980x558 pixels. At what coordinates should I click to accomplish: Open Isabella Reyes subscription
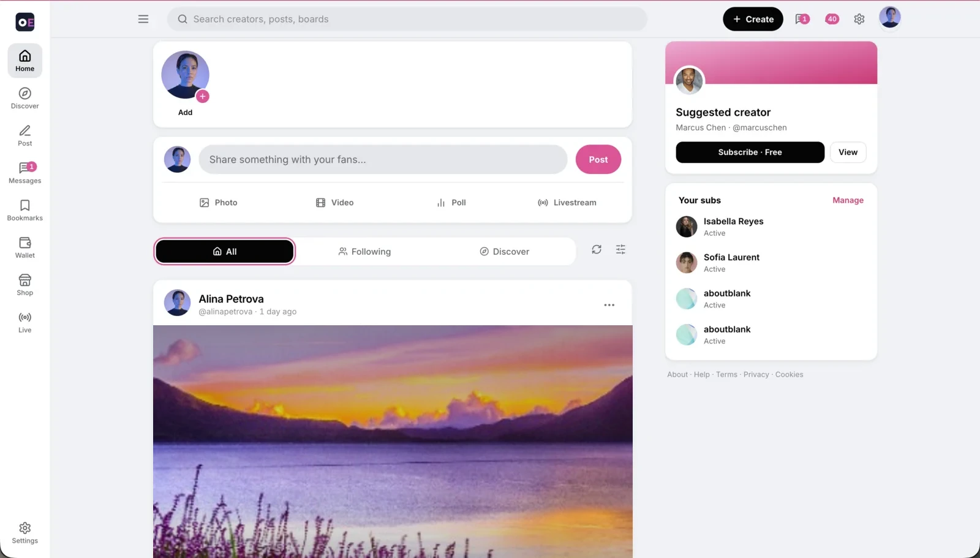[771, 227]
